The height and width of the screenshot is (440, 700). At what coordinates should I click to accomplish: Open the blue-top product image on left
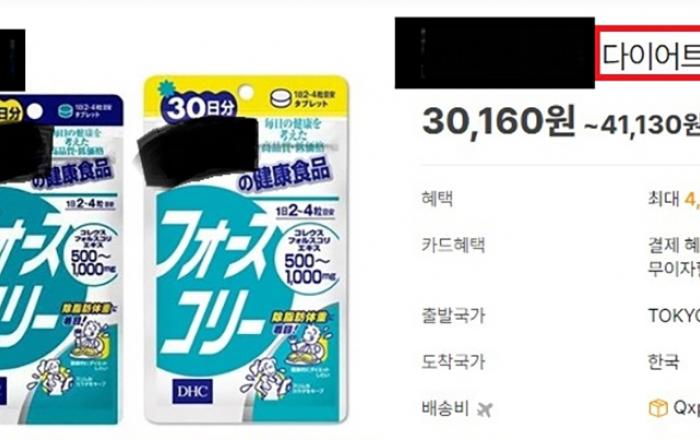coord(60,259)
